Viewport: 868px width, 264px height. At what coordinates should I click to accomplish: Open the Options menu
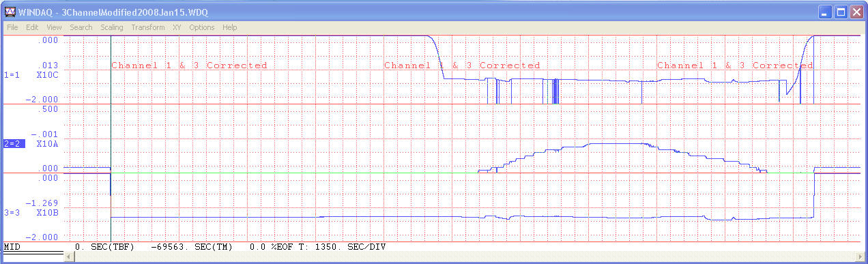pos(202,27)
